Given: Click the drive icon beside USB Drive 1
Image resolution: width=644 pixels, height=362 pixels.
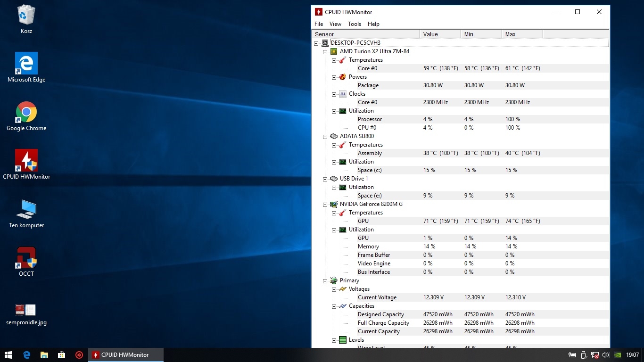Looking at the screenshot, I should [334, 179].
